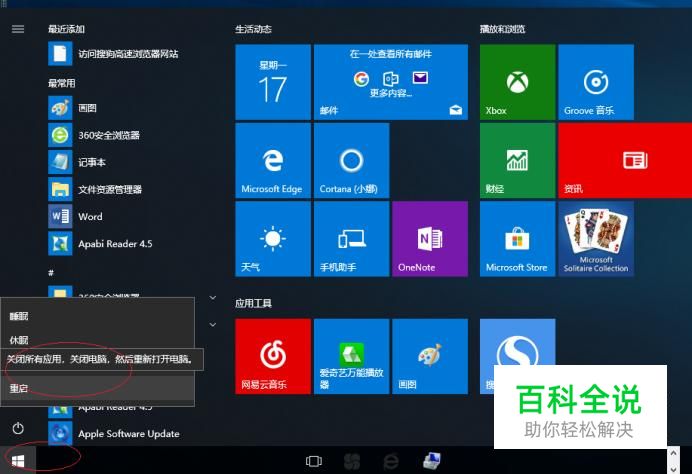
Task: Click the 应用工具 group header
Action: point(253,303)
